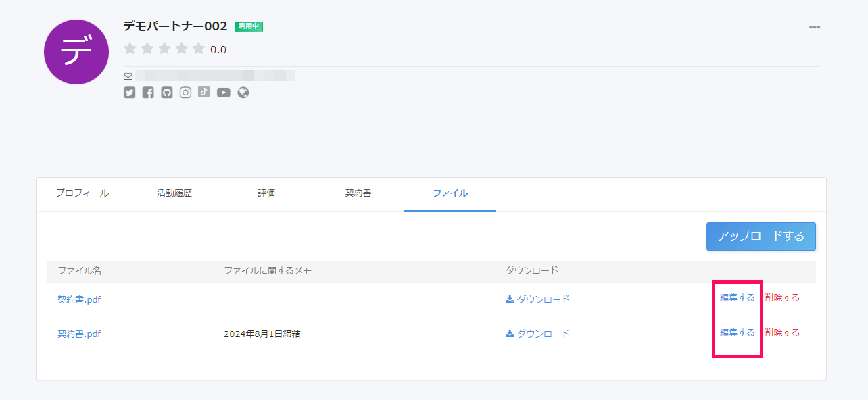Click the memo text 2024年8月1日締結
The height and width of the screenshot is (400, 868).
pyautogui.click(x=262, y=334)
